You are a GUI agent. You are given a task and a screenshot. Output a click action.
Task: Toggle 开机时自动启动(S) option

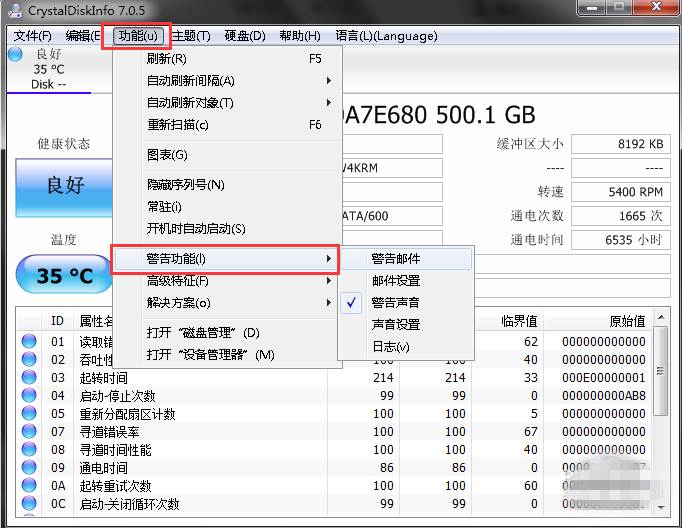pos(227,229)
